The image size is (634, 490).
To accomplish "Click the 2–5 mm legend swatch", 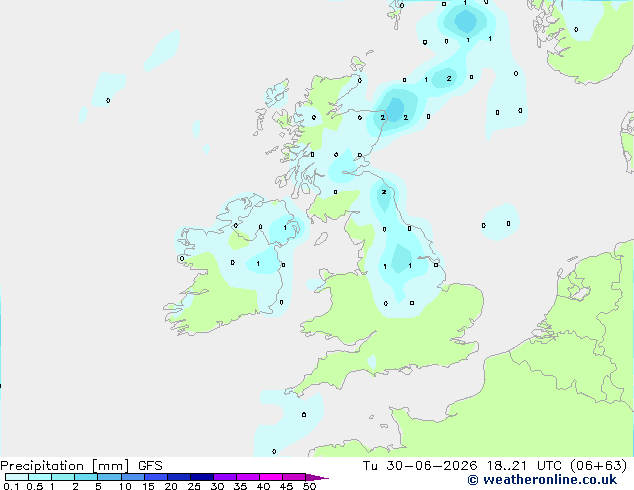I will [x=86, y=477].
